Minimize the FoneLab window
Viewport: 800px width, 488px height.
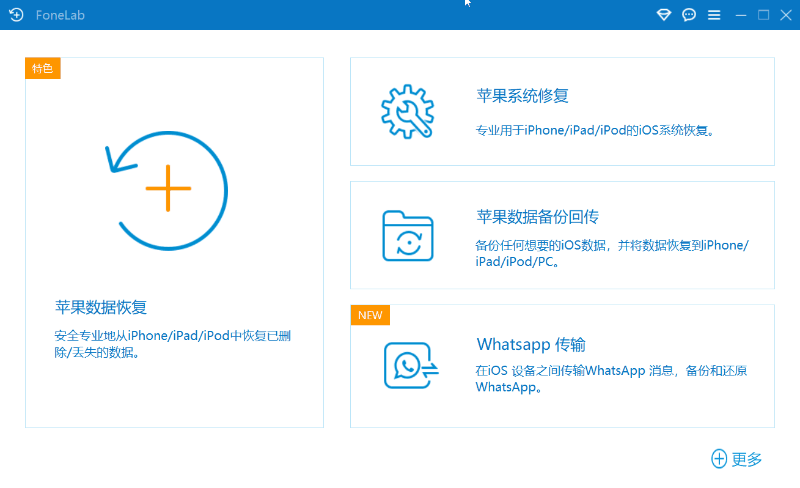741,15
